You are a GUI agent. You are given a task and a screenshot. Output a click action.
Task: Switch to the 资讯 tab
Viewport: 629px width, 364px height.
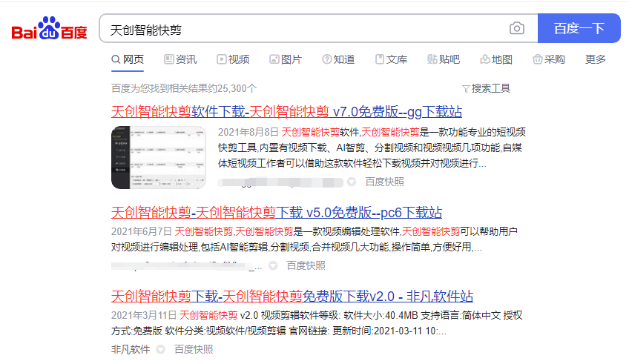click(180, 60)
